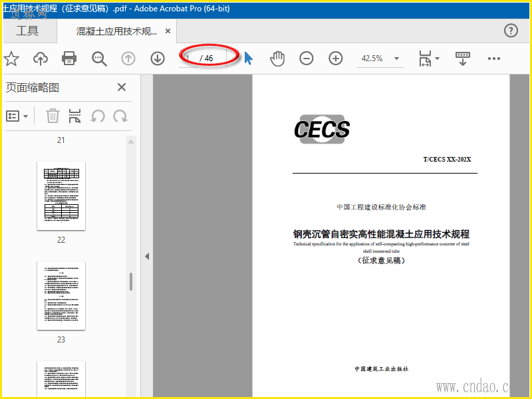Print the document with printer icon

click(69, 59)
